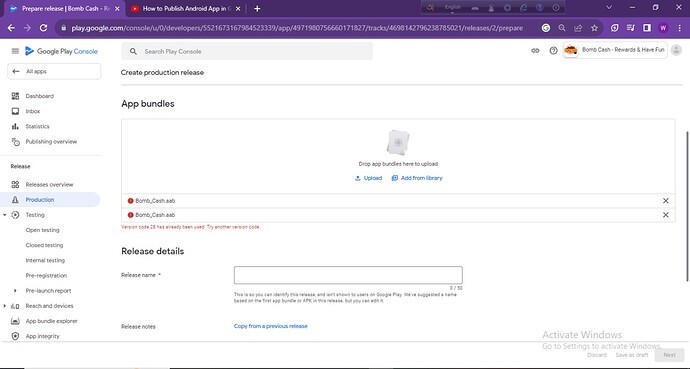Open the Bomb Cash app selector
This screenshot has width=690, height=369.
tap(615, 50)
